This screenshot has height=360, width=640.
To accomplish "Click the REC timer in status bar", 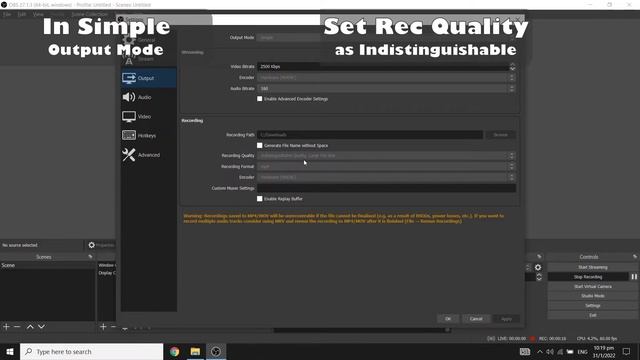I will 552,338.
